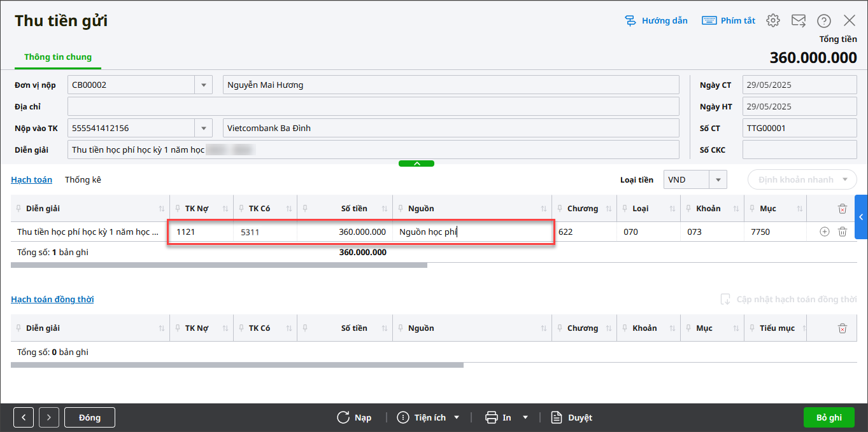Open the settings gear icon

(773, 20)
